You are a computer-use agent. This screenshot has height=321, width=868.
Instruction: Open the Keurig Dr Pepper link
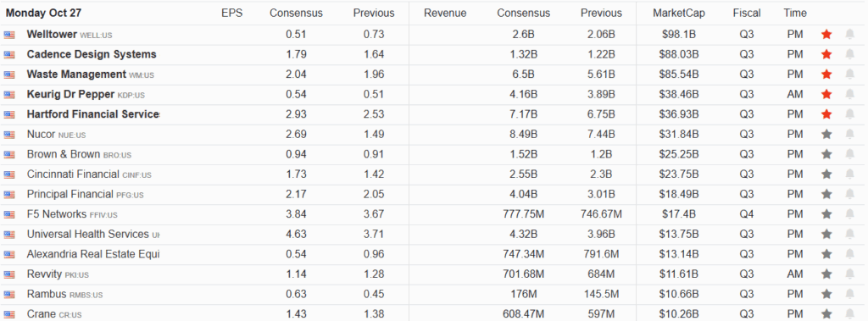point(70,94)
